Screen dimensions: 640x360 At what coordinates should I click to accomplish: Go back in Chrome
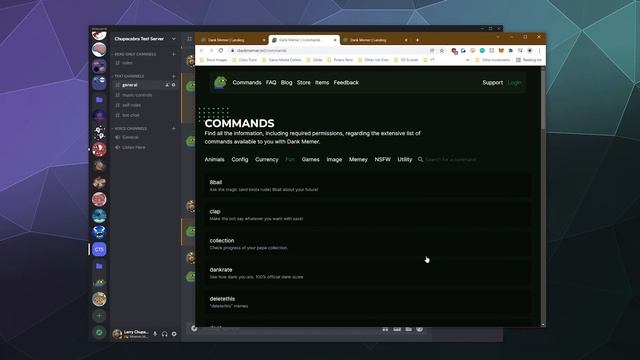pyautogui.click(x=202, y=51)
